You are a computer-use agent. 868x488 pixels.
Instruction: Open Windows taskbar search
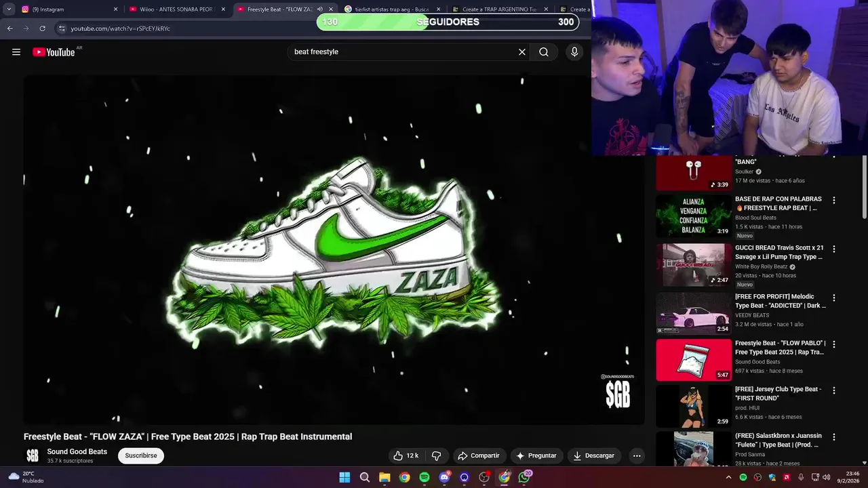[x=365, y=477]
